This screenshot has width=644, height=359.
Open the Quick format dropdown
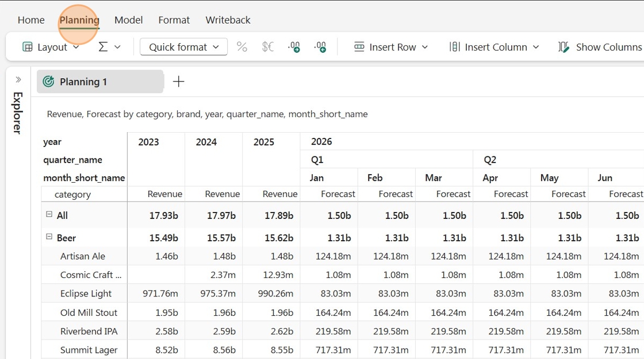[x=183, y=47]
